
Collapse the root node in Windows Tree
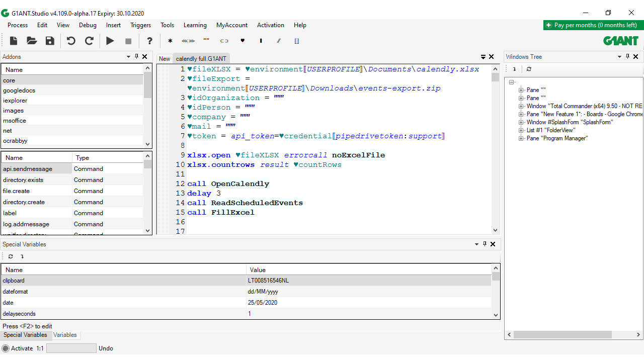point(511,82)
